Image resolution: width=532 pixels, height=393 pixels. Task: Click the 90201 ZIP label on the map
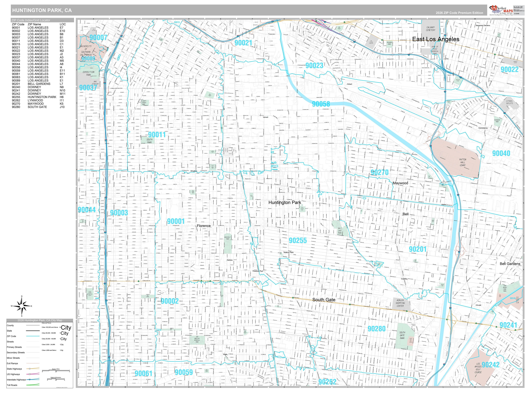pyautogui.click(x=418, y=249)
